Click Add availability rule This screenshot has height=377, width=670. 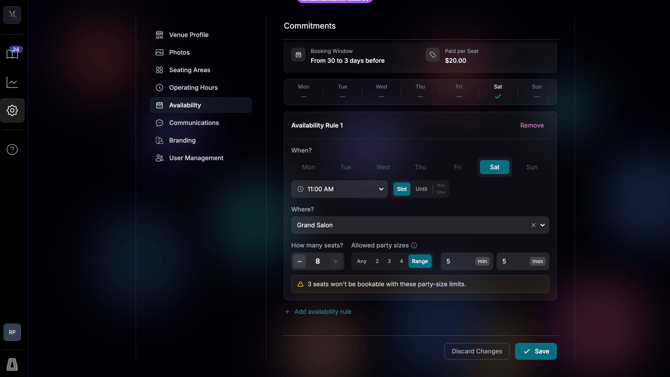pyautogui.click(x=318, y=312)
